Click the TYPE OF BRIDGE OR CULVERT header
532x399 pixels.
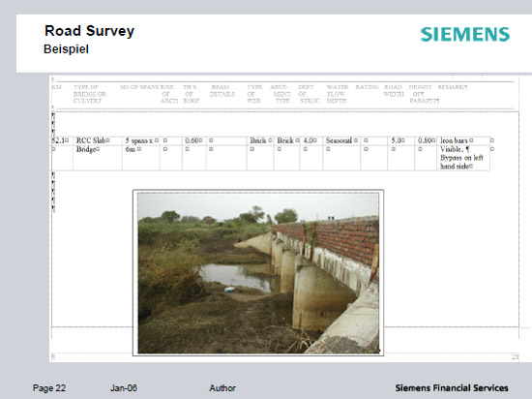(90, 94)
